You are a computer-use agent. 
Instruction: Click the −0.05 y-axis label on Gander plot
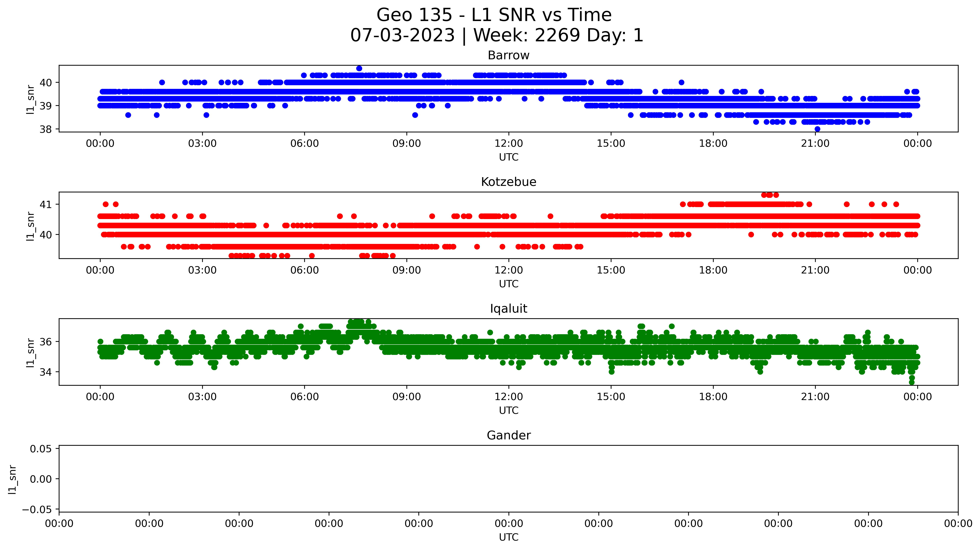click(x=37, y=510)
